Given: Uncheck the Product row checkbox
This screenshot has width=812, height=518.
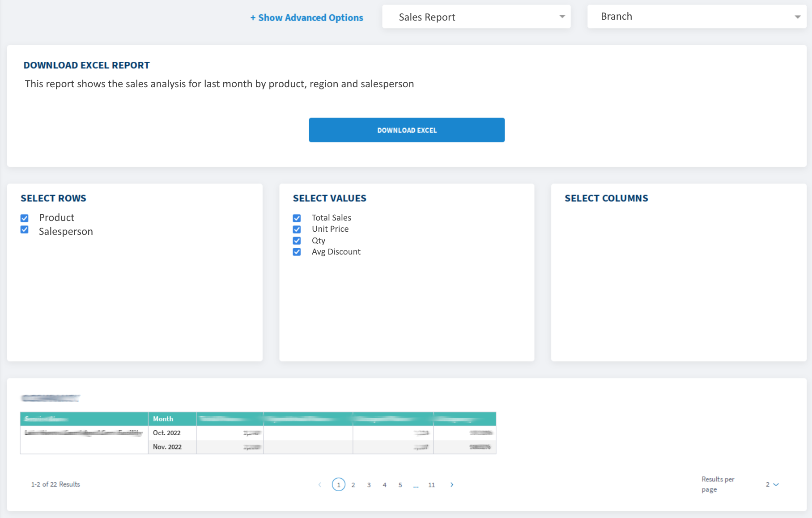Looking at the screenshot, I should coord(25,218).
